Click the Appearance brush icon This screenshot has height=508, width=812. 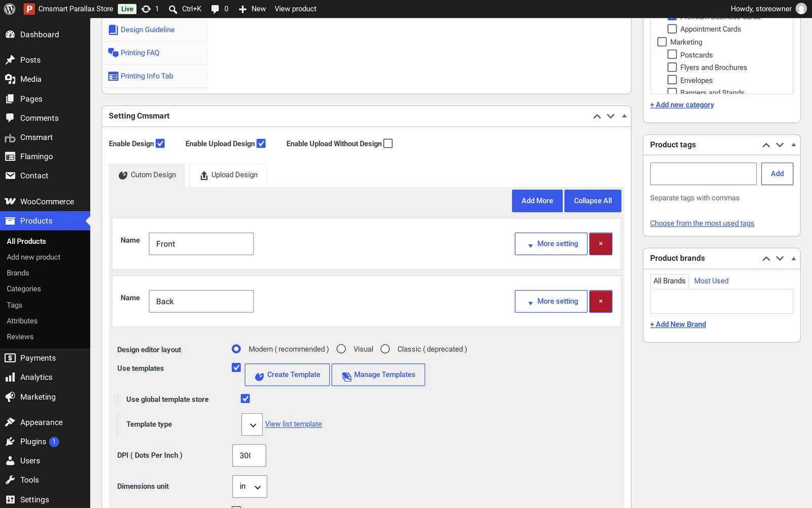[x=10, y=422]
